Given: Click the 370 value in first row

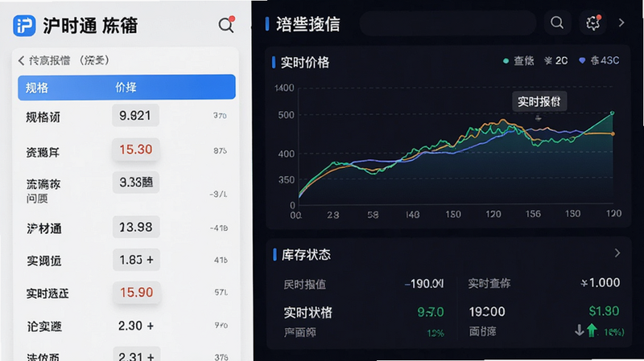Looking at the screenshot, I should point(220,116).
